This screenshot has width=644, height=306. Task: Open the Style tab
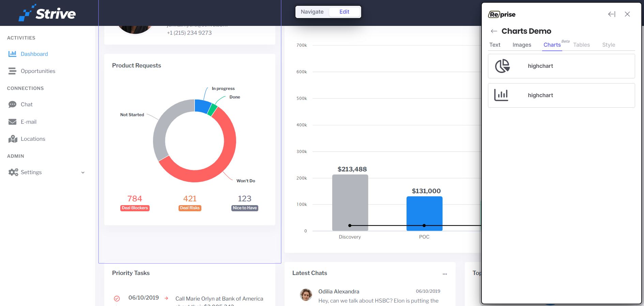608,45
